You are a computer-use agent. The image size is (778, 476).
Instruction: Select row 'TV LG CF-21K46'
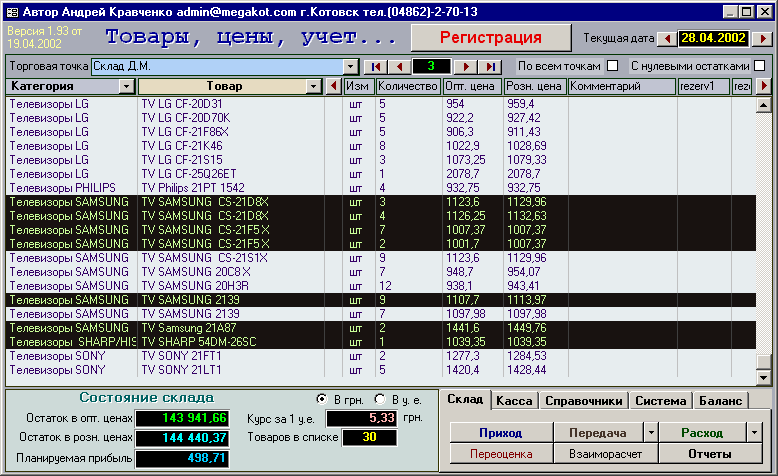click(381, 146)
